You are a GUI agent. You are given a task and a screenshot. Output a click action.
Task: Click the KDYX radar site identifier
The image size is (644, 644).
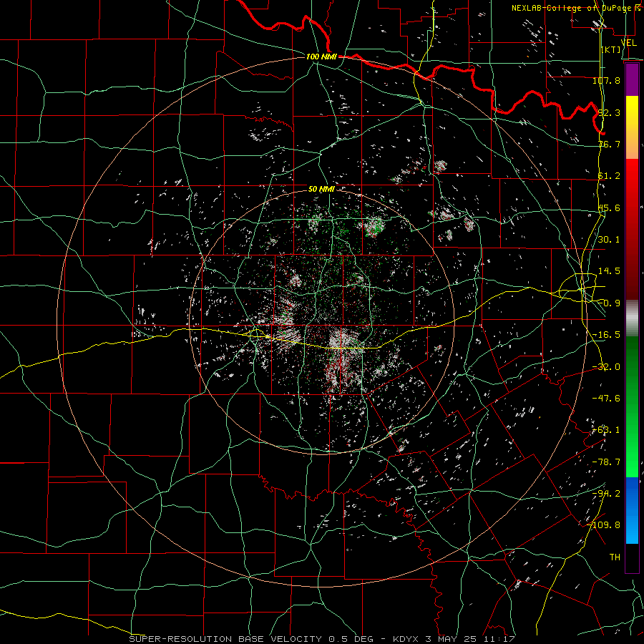pos(406,639)
